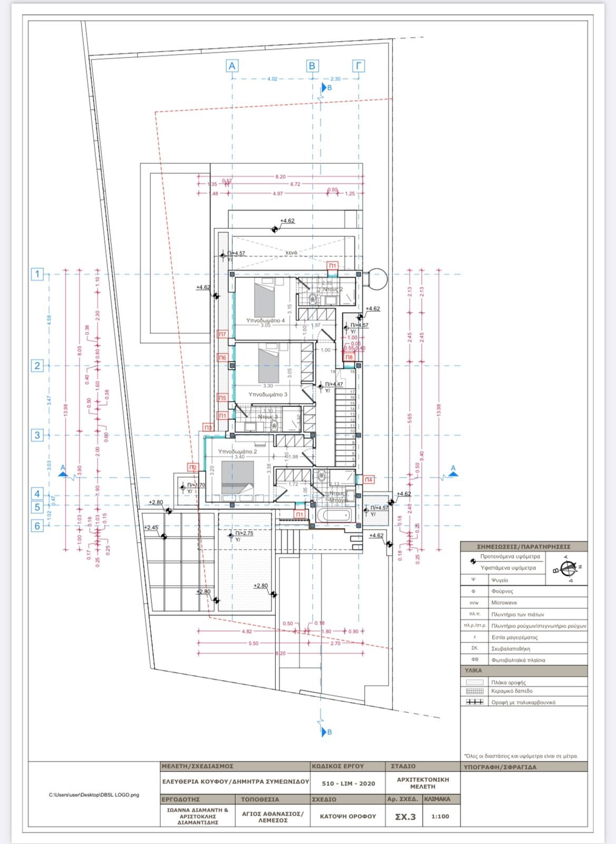The height and width of the screenshot is (844, 616).
Task: Click the legend entry Φωτοβολταϊκά πλαίσια
Action: [518, 660]
